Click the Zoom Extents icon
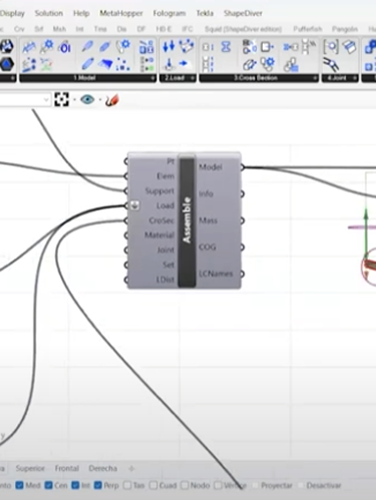 [x=61, y=99]
